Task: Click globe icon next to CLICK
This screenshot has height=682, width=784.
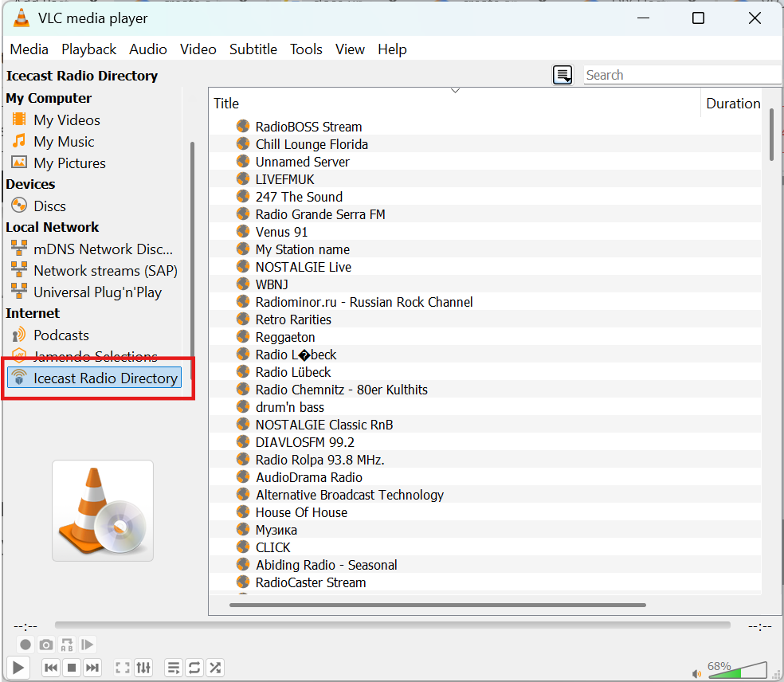Action: point(243,547)
